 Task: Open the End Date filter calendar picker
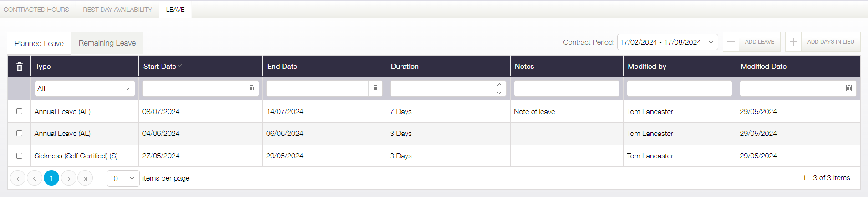coord(376,88)
